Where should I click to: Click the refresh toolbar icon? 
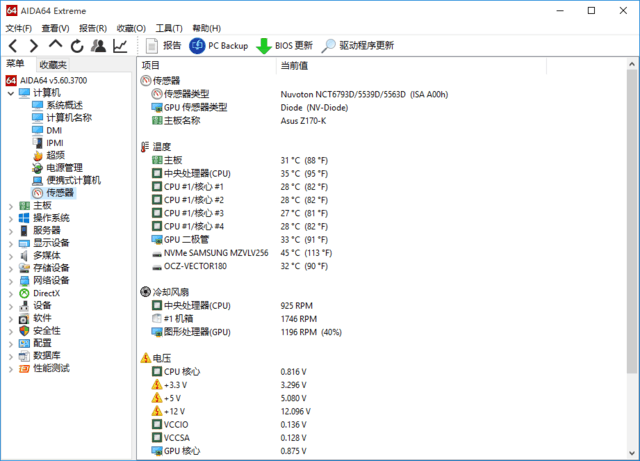(x=77, y=46)
